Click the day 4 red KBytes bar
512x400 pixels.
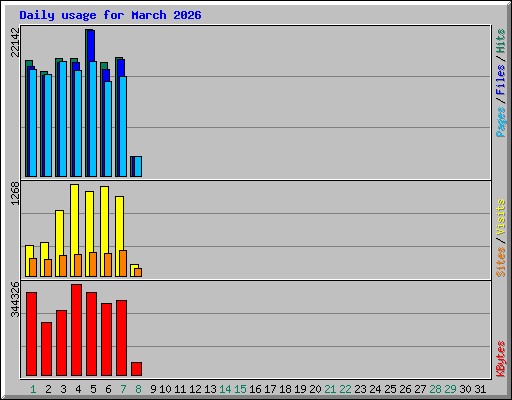76,330
